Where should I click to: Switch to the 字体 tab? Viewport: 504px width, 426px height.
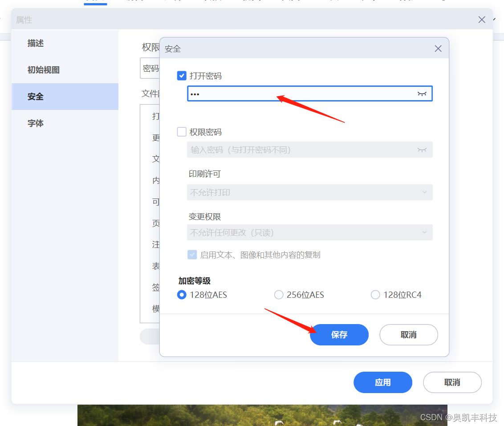click(65, 123)
